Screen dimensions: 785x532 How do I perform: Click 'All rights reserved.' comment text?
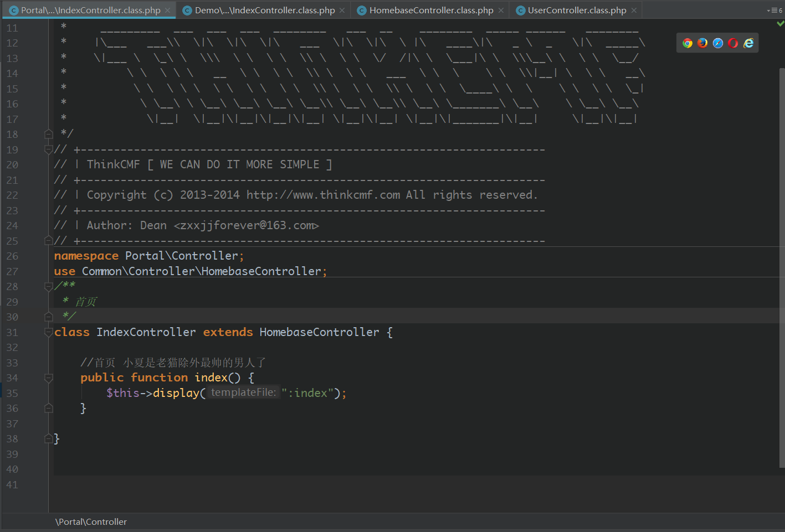click(x=472, y=195)
